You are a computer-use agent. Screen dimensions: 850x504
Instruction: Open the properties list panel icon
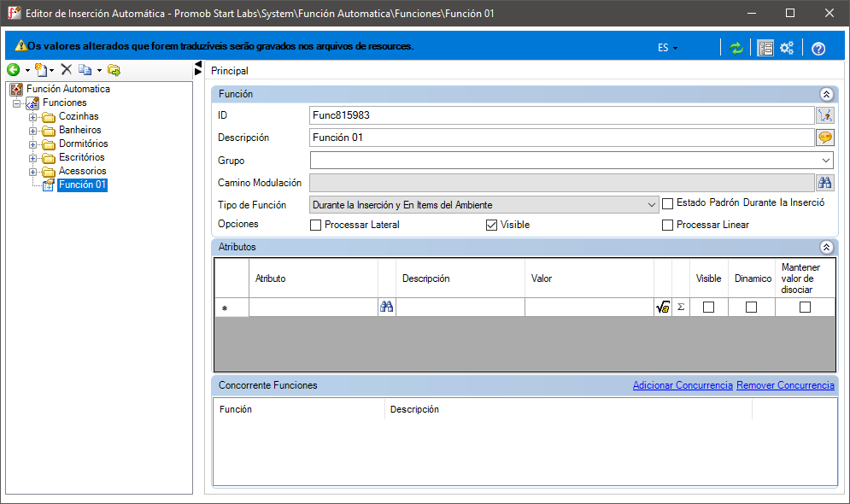(765, 48)
